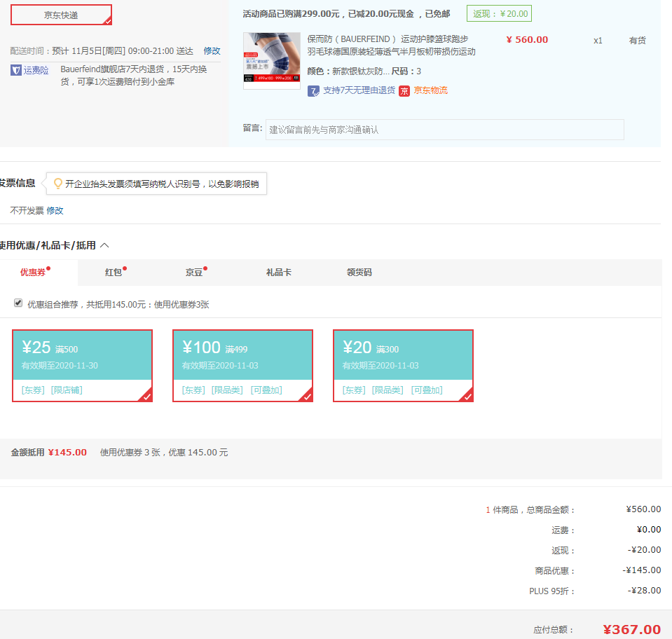Click the ¥ 560.00 product price
672x639 pixels.
tap(527, 40)
